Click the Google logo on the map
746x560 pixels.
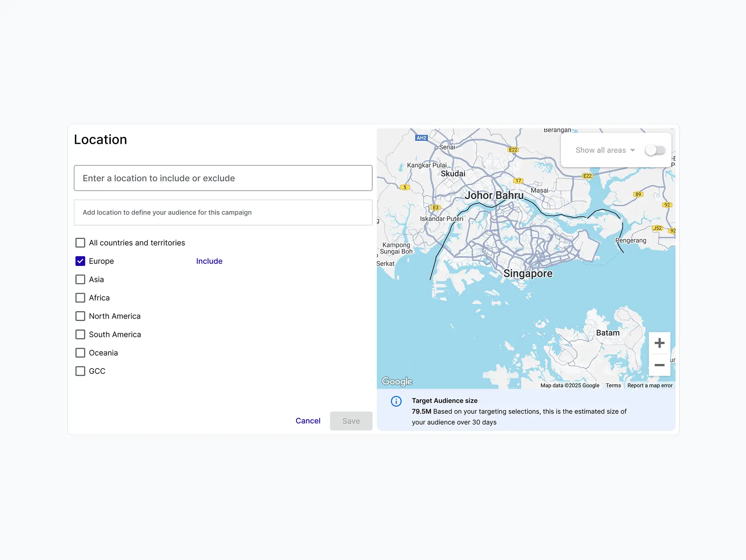[397, 381]
